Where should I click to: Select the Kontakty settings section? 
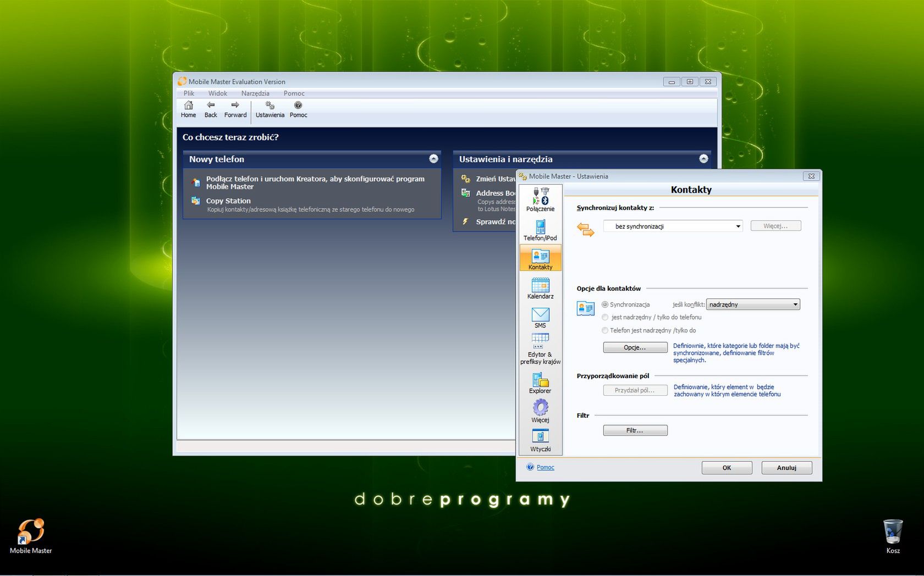coord(540,258)
